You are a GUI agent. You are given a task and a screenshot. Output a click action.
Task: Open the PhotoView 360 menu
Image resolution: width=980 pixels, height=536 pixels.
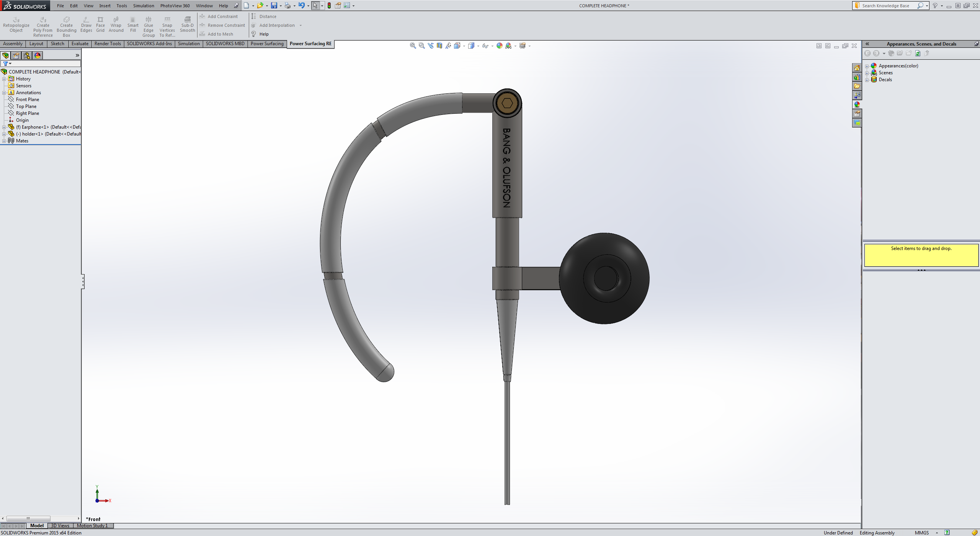[x=175, y=6]
